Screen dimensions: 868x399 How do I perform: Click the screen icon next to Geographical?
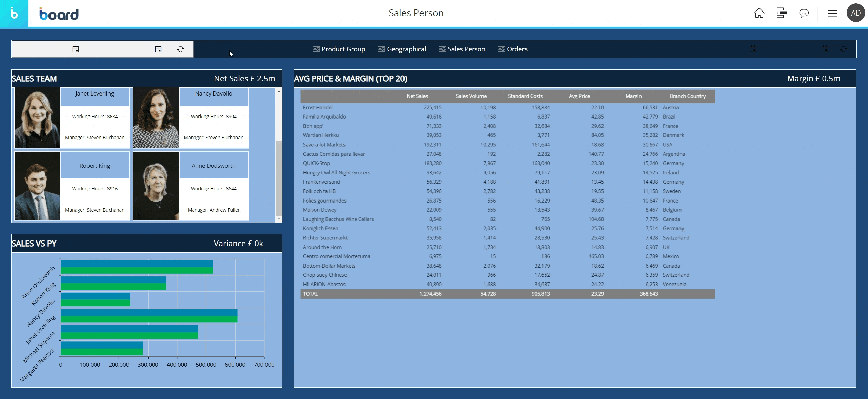[x=381, y=49]
